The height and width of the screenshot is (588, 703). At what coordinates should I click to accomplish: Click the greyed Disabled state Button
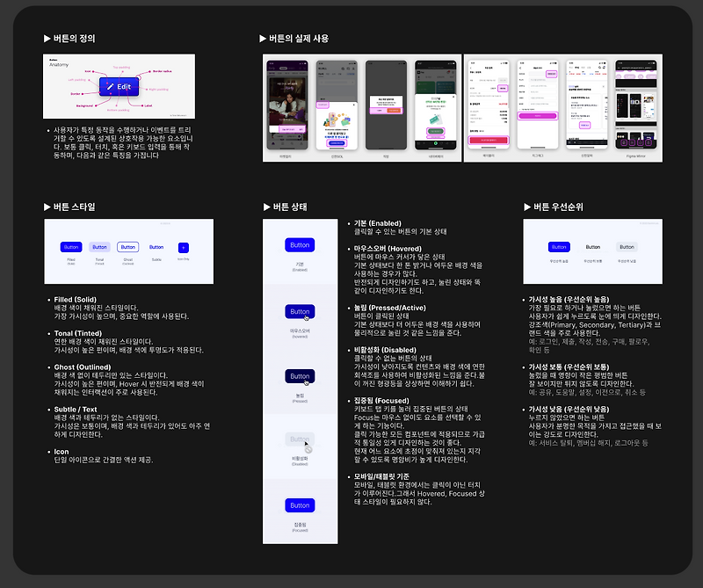pos(300,439)
